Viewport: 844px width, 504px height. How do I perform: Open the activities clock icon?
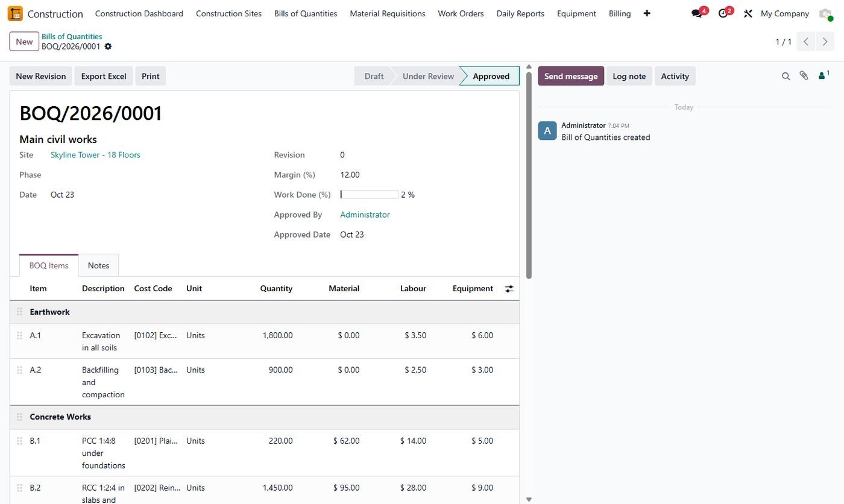click(724, 13)
